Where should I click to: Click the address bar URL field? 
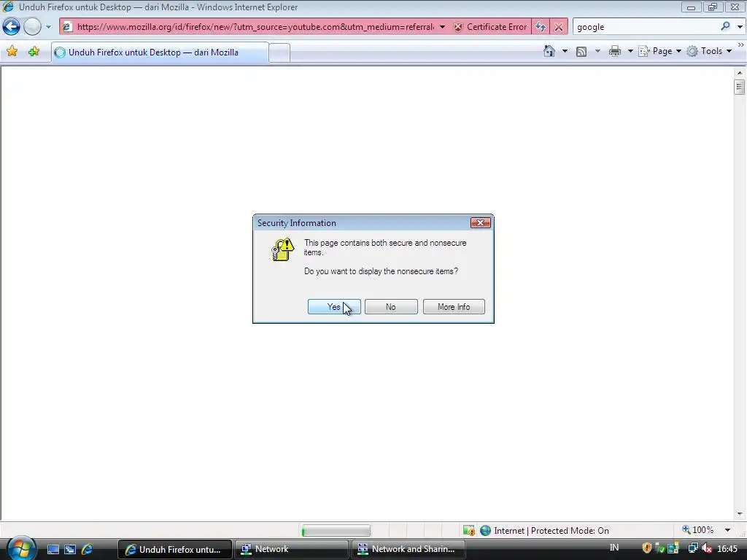255,27
